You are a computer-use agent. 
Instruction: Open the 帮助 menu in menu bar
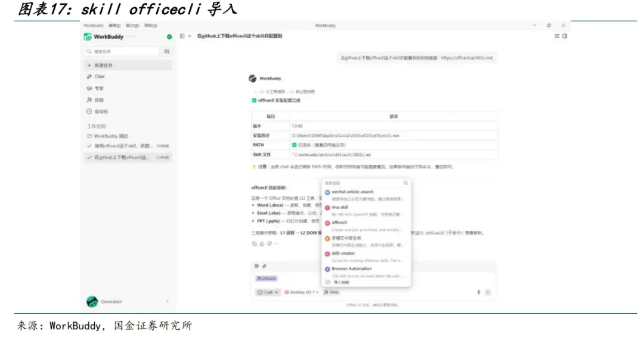tap(151, 26)
